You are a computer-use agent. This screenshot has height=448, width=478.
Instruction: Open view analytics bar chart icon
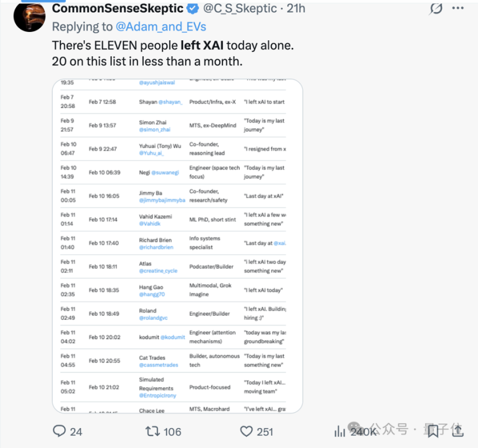coord(340,431)
